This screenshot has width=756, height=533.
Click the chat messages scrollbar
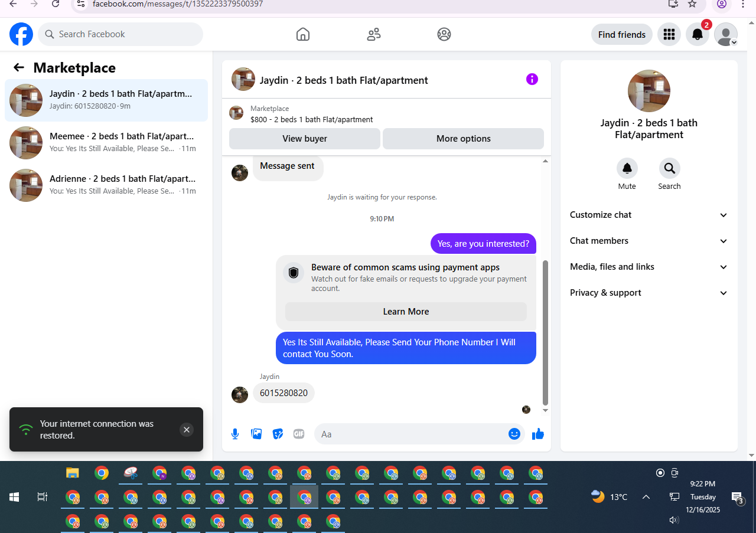[x=545, y=333]
